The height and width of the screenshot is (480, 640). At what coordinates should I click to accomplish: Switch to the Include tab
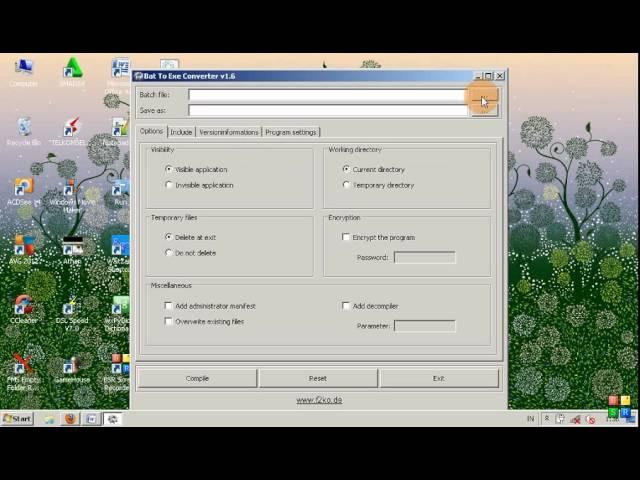click(x=181, y=132)
